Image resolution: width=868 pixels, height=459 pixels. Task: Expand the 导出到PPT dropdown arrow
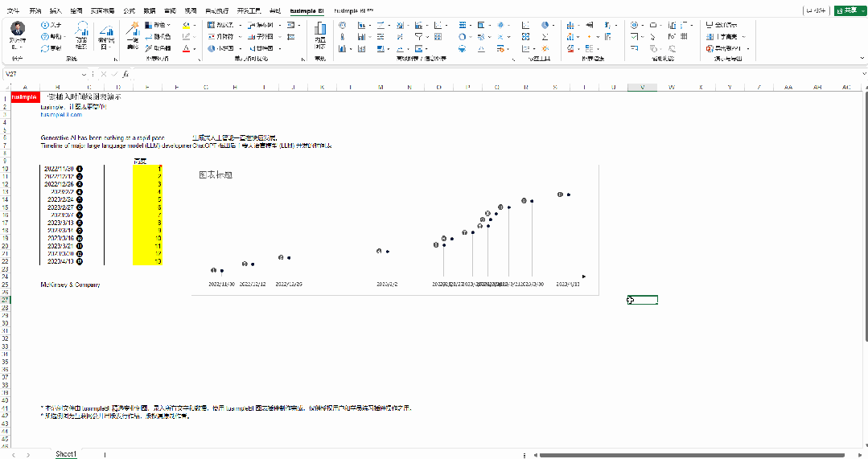click(748, 48)
